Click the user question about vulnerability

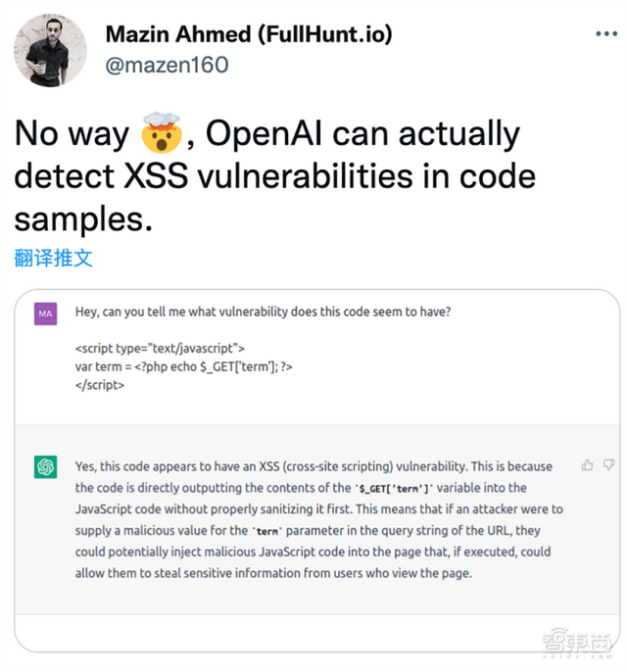pyautogui.click(x=264, y=312)
